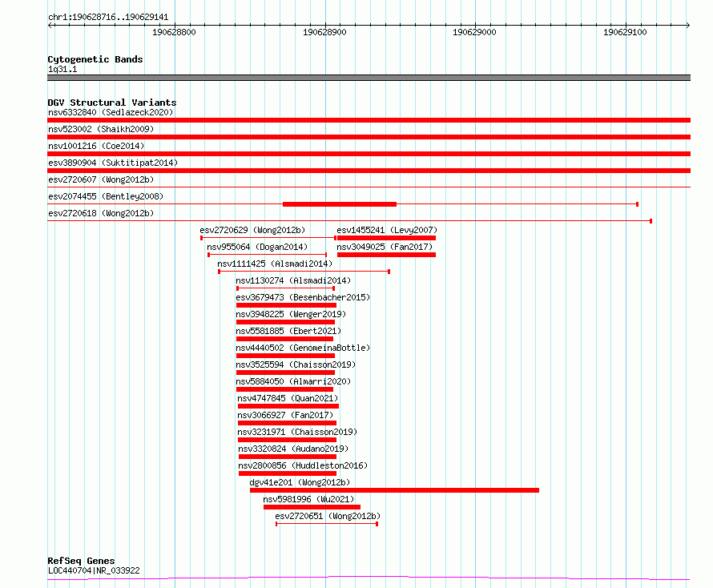Click the 190629100 ruler position label
713x588 pixels.
[x=625, y=32]
